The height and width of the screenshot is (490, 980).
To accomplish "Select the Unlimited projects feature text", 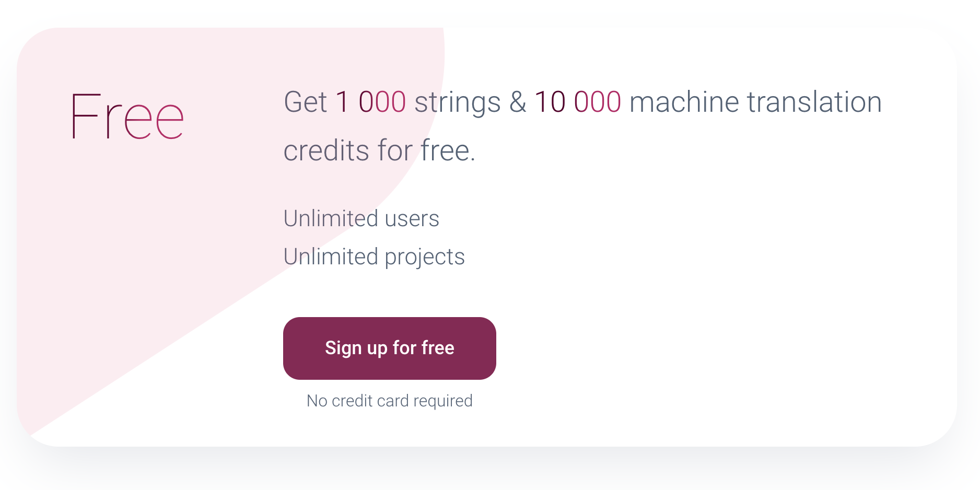I will (x=374, y=256).
